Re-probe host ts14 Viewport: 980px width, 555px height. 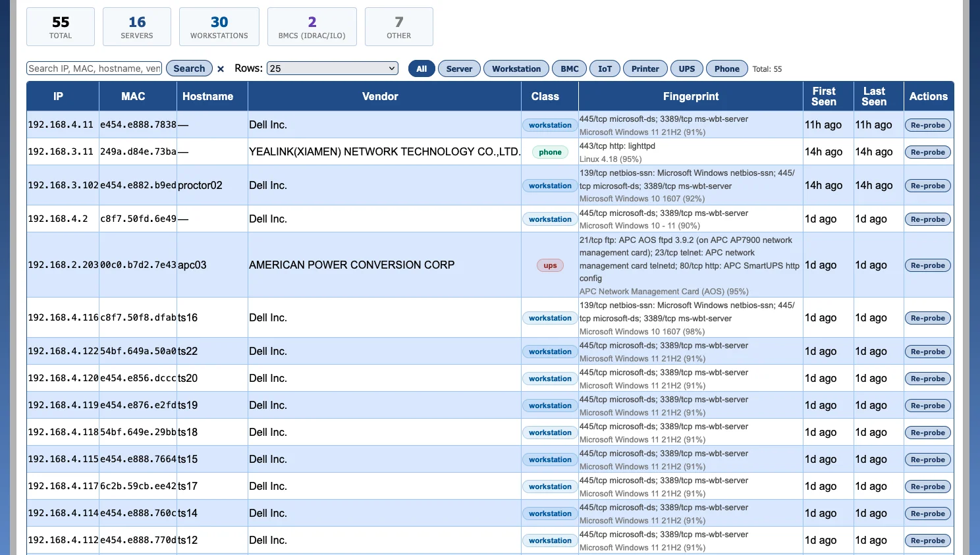928,514
